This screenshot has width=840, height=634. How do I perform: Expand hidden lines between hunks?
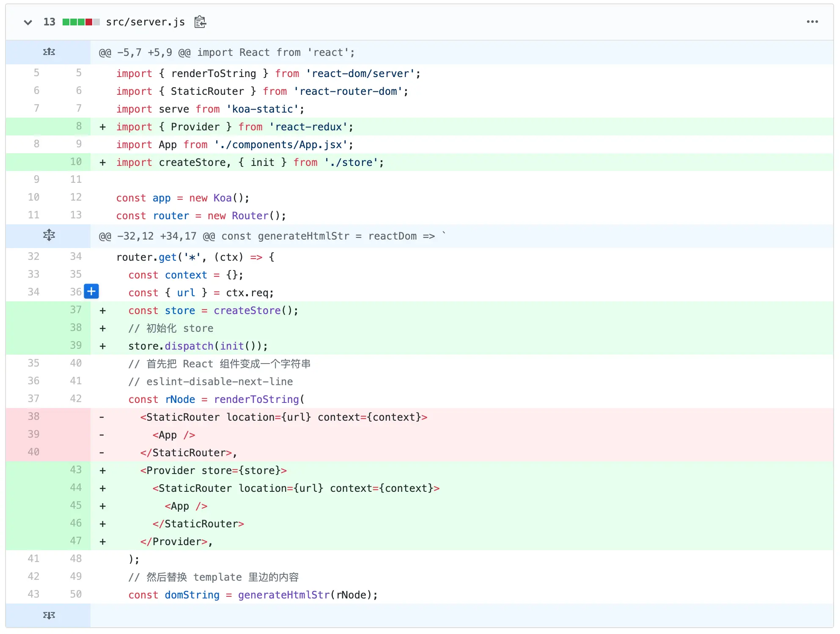click(x=49, y=235)
